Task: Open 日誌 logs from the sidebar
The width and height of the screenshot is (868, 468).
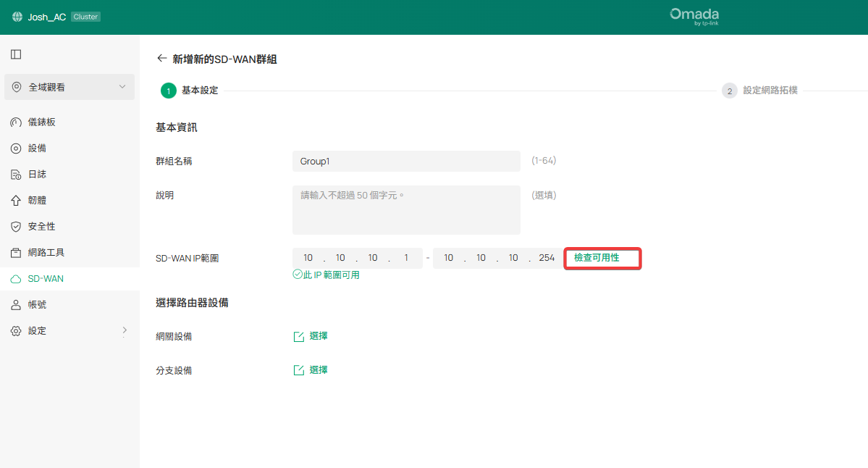Action: click(x=16, y=175)
